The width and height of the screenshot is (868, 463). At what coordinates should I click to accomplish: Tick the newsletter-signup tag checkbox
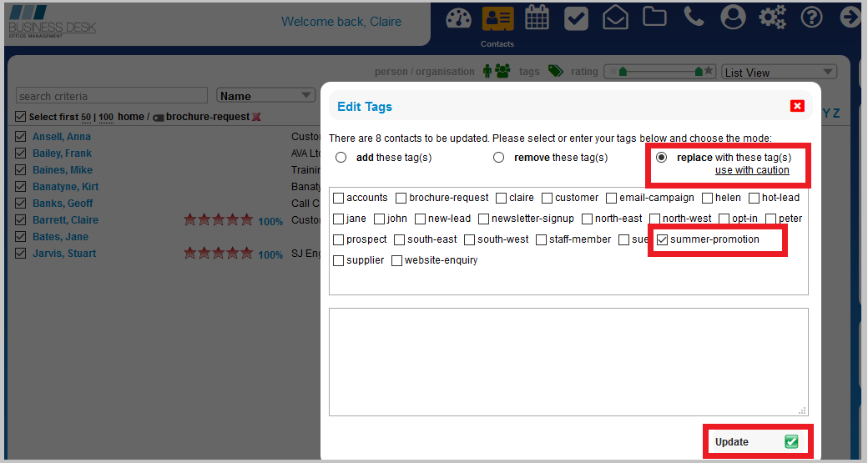(x=484, y=219)
